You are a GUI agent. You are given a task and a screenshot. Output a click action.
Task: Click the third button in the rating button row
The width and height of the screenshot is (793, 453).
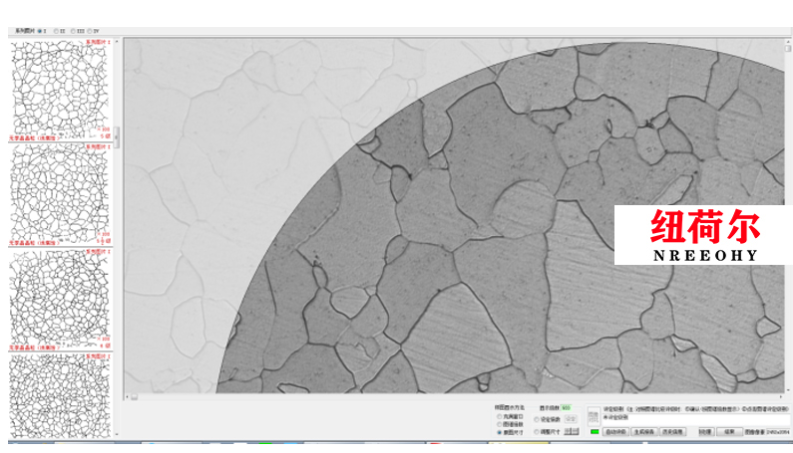click(x=673, y=432)
